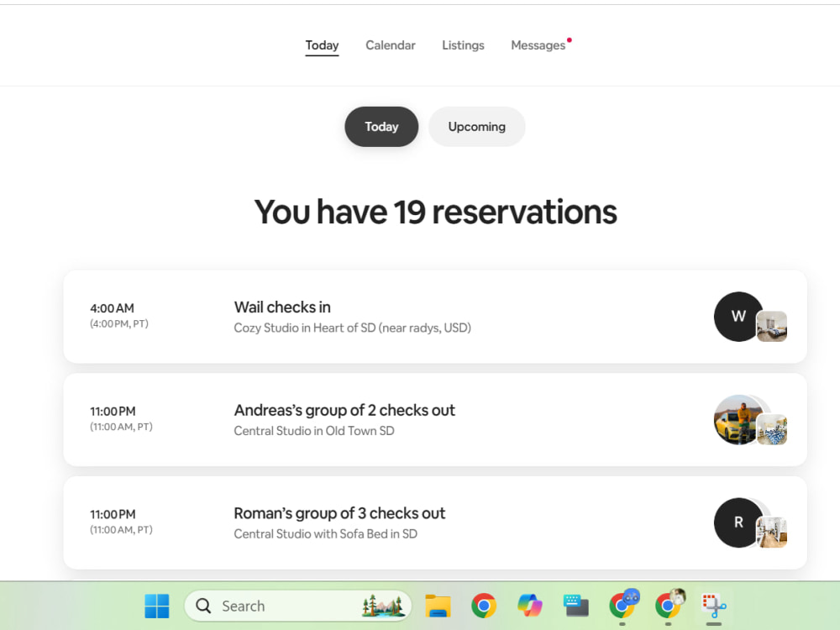Open Wail checks in reservation
This screenshot has height=630, width=840.
tap(435, 317)
